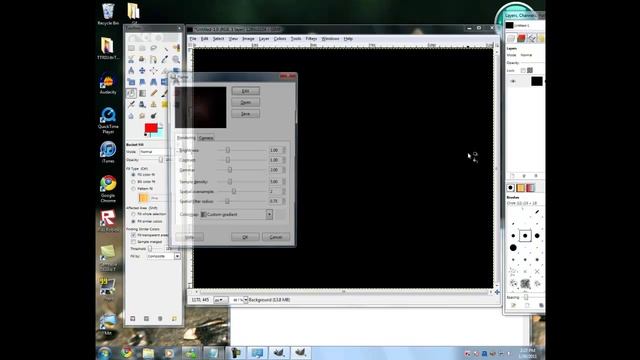This screenshot has width=640, height=360.
Task: Enable Sample merged checkbox
Action: tap(133, 242)
